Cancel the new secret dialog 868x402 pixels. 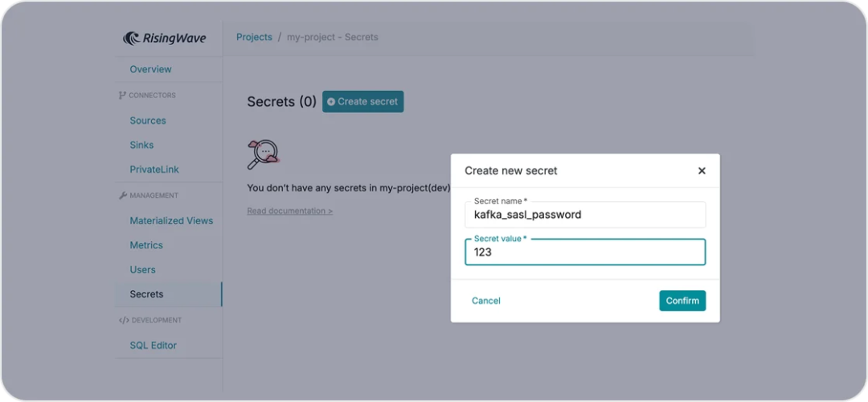486,301
